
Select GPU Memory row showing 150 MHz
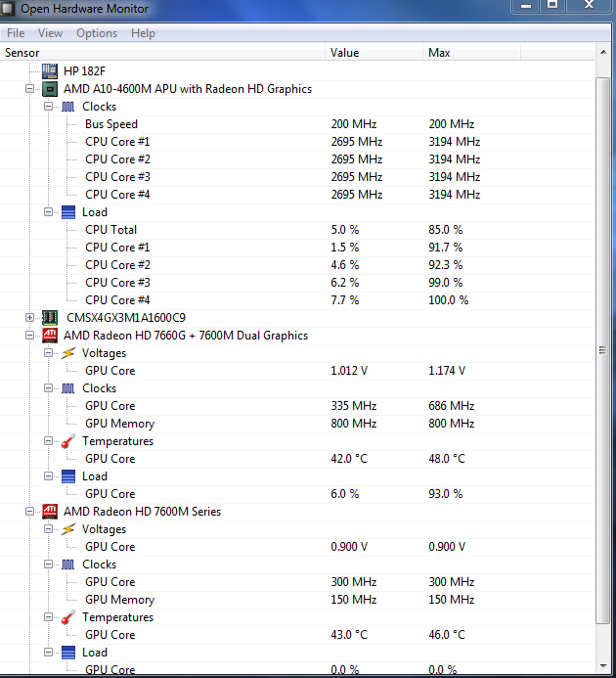[x=297, y=600]
